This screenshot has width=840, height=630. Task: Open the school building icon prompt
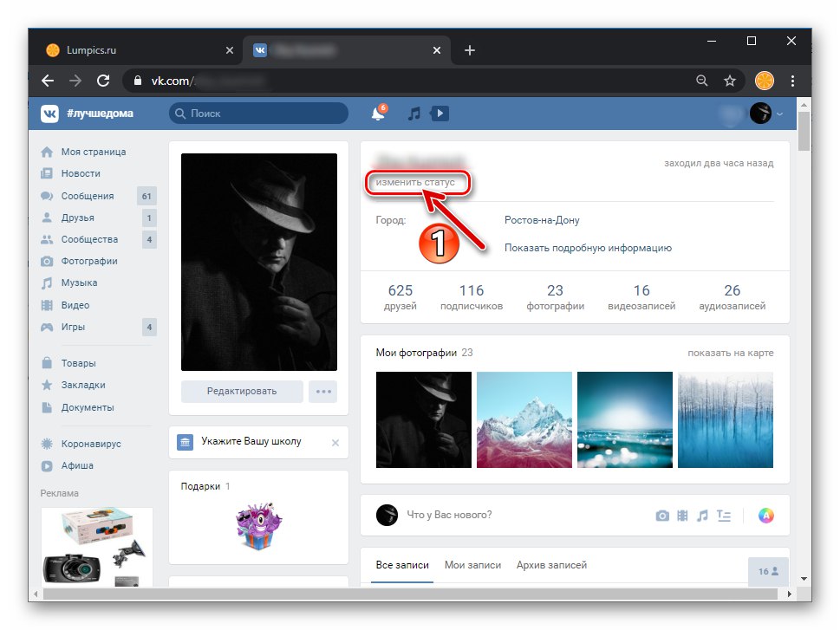185,443
